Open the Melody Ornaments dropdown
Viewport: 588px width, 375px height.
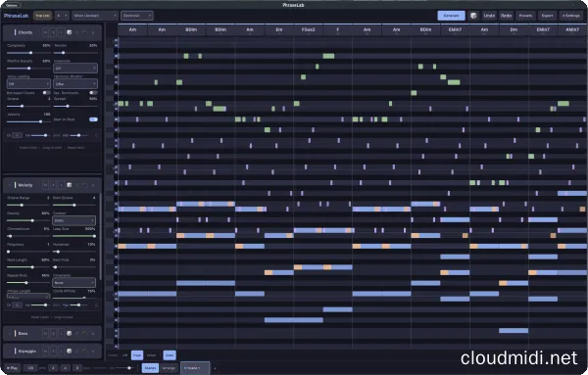73,283
